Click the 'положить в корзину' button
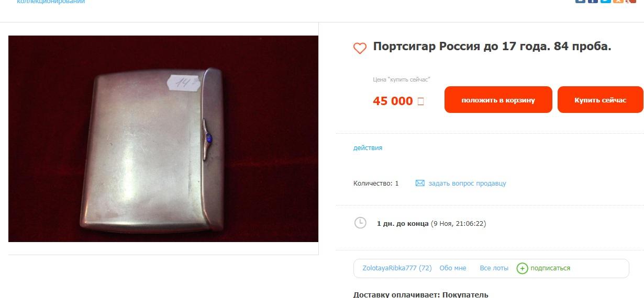This screenshot has height=298, width=644. (498, 100)
